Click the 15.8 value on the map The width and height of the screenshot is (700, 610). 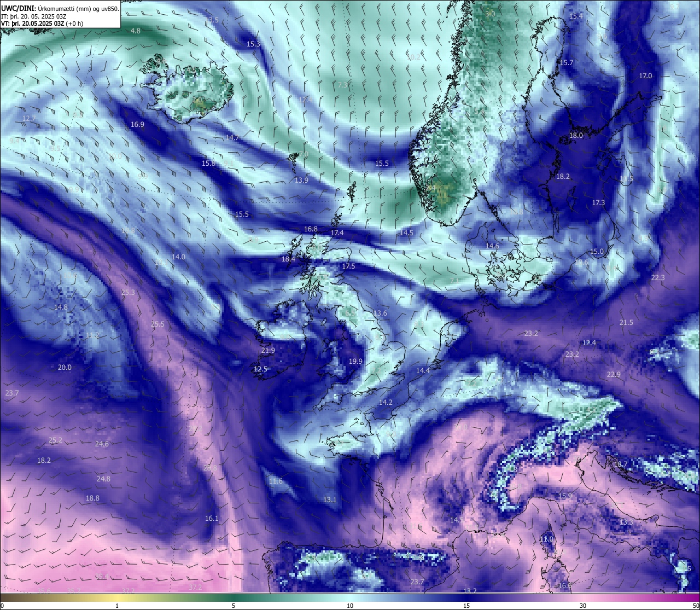click(208, 163)
